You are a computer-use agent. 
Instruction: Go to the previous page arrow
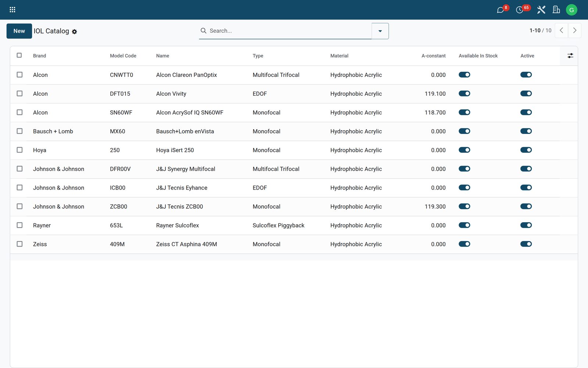click(561, 31)
